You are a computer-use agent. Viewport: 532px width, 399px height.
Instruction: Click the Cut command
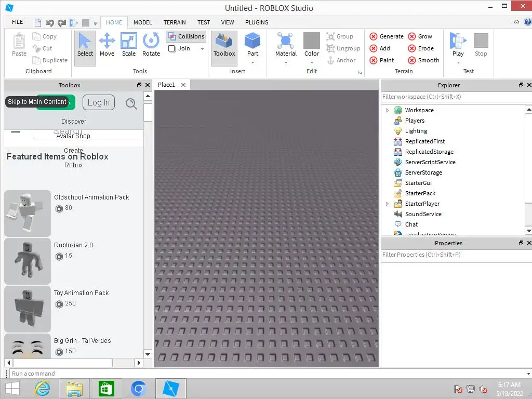pos(42,48)
